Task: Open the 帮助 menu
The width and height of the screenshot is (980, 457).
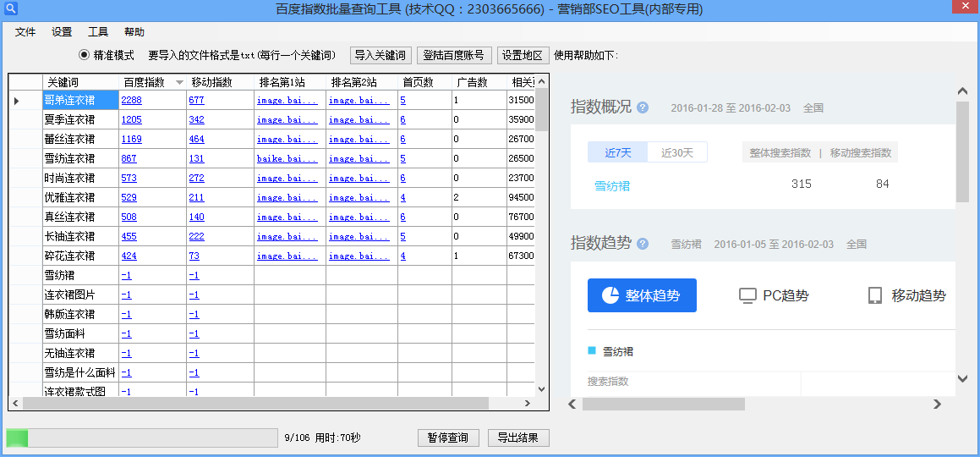Action: pos(134,32)
